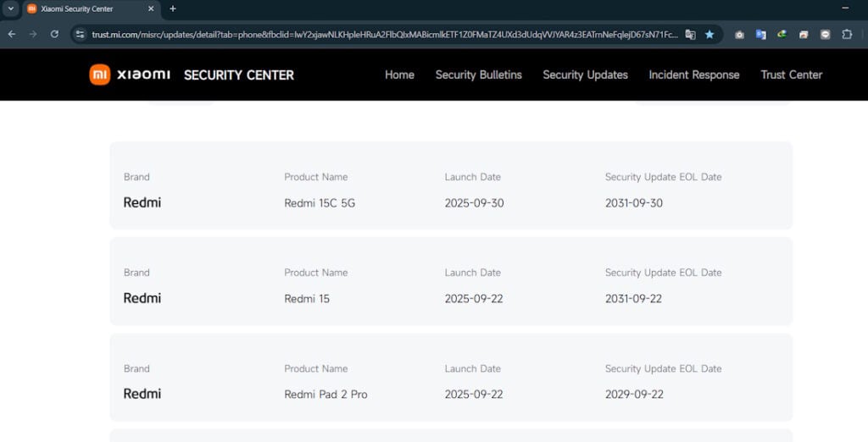Click the camera screenshot extension icon
This screenshot has height=442, width=868.
739,34
